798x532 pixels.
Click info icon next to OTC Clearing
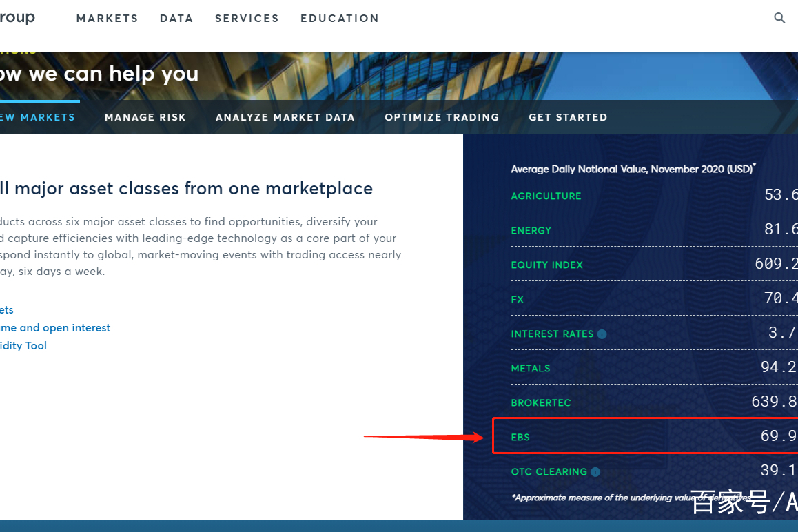point(595,472)
